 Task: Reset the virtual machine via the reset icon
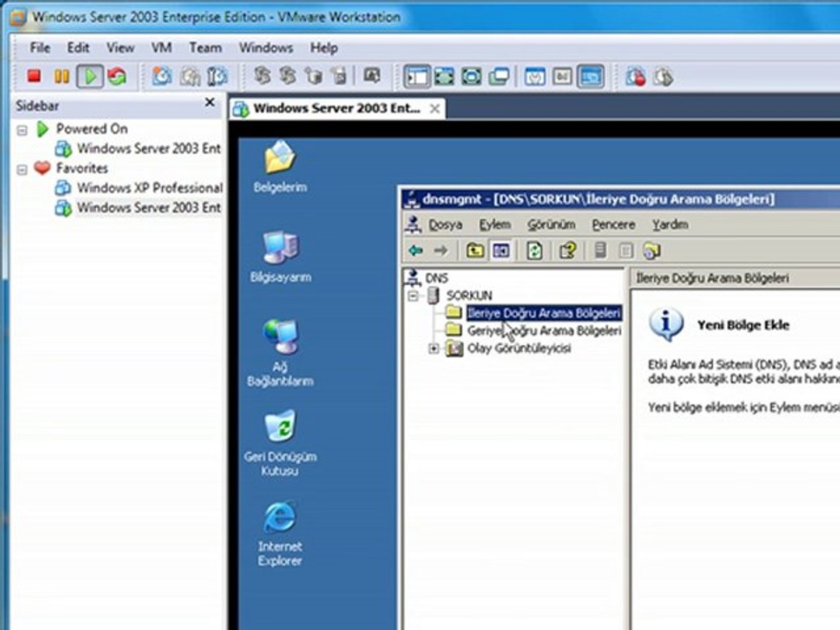click(x=117, y=76)
